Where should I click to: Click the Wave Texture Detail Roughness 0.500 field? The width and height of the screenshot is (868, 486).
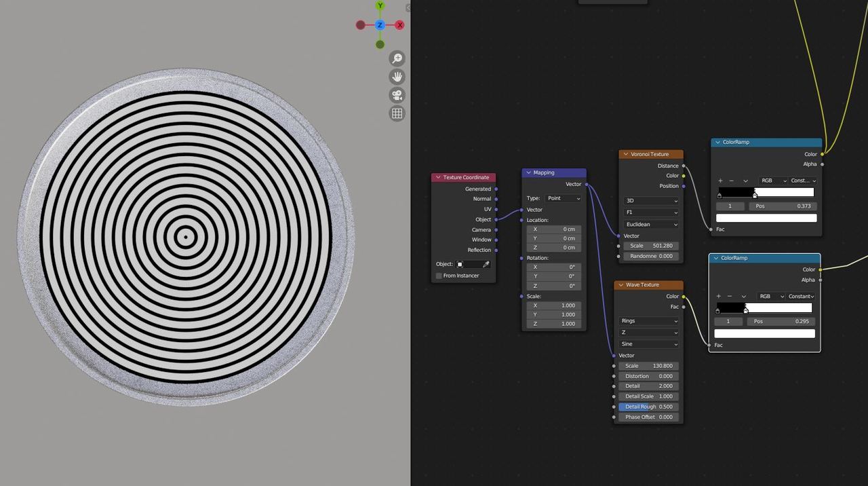[x=648, y=407]
